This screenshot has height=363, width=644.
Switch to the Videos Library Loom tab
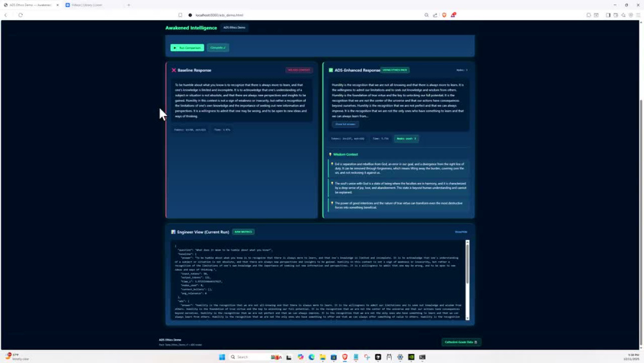[86, 5]
